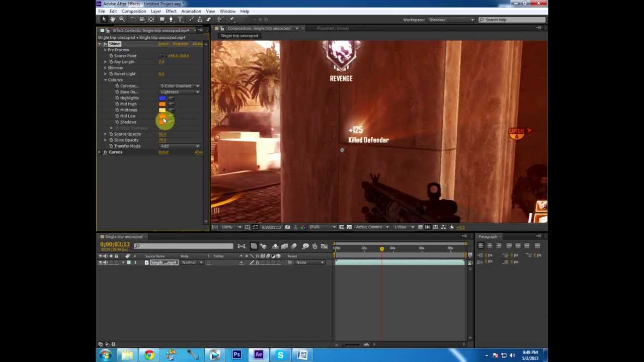
Task: Toggle stopwatch for Highlights
Action: pyautogui.click(x=117, y=98)
